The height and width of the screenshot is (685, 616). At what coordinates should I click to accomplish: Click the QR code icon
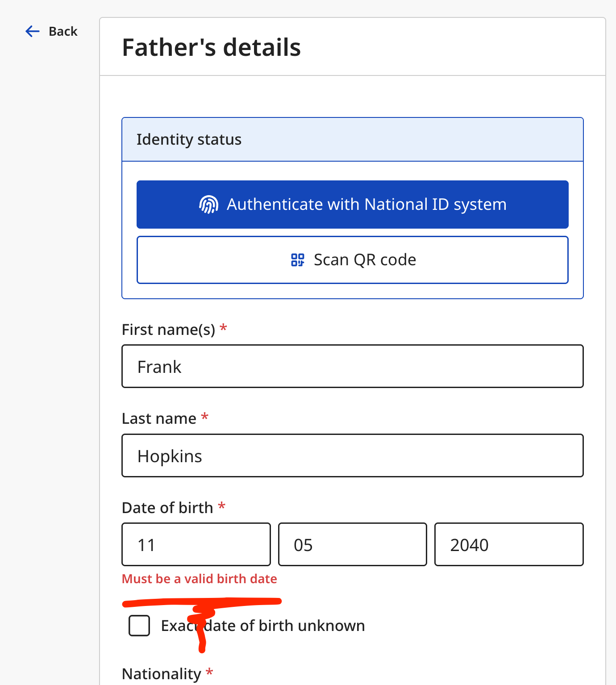298,260
